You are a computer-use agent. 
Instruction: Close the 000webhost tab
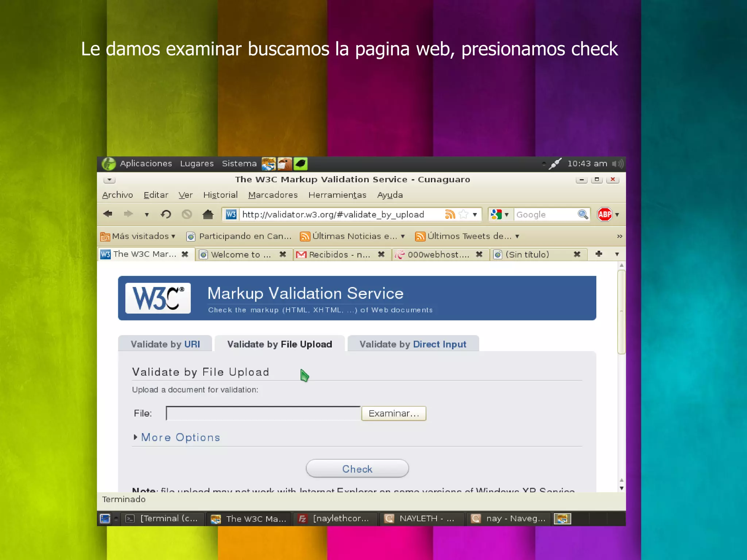[x=479, y=254]
